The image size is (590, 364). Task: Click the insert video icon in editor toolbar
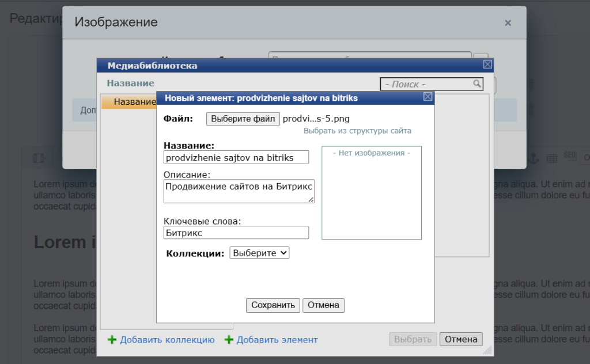coord(39,157)
